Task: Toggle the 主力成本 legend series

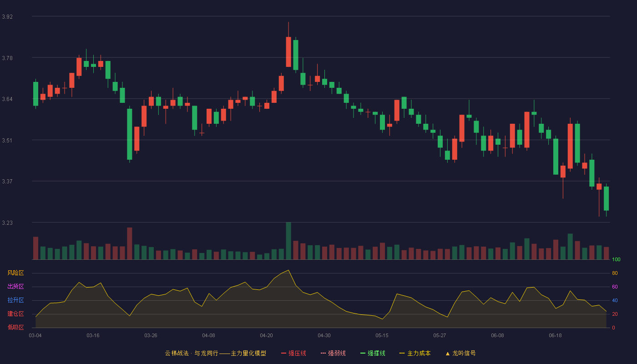Action: pos(415,353)
